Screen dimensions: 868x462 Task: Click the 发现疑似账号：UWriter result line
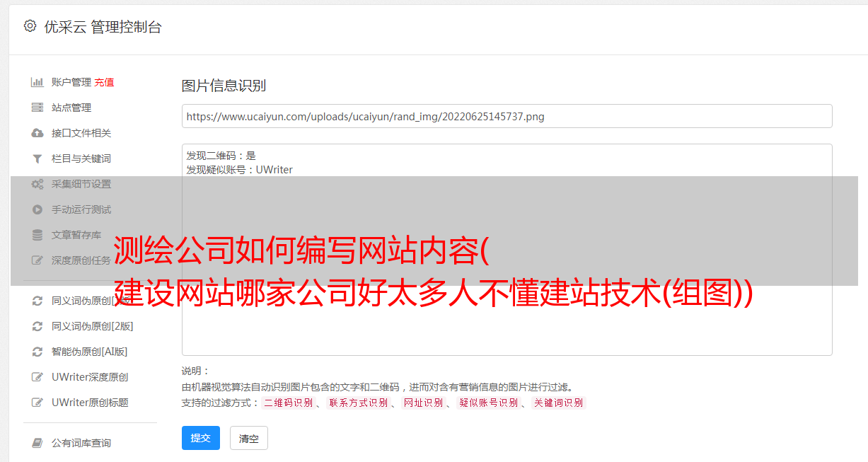pos(240,170)
